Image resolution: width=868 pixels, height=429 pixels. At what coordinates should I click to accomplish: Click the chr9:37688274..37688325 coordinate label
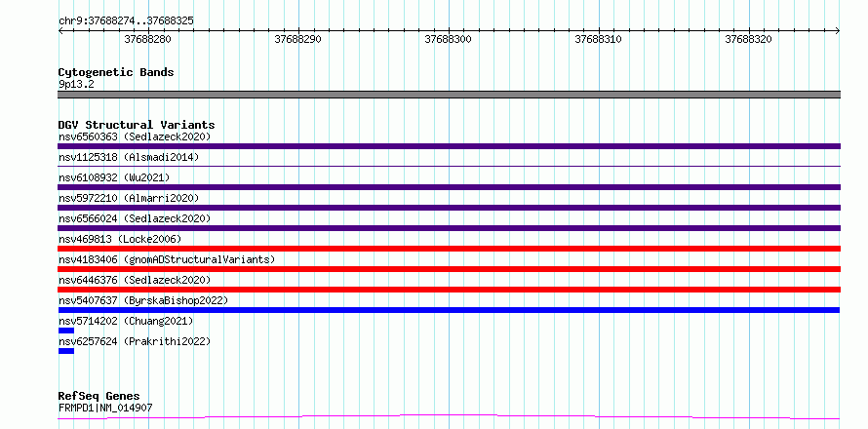126,21
